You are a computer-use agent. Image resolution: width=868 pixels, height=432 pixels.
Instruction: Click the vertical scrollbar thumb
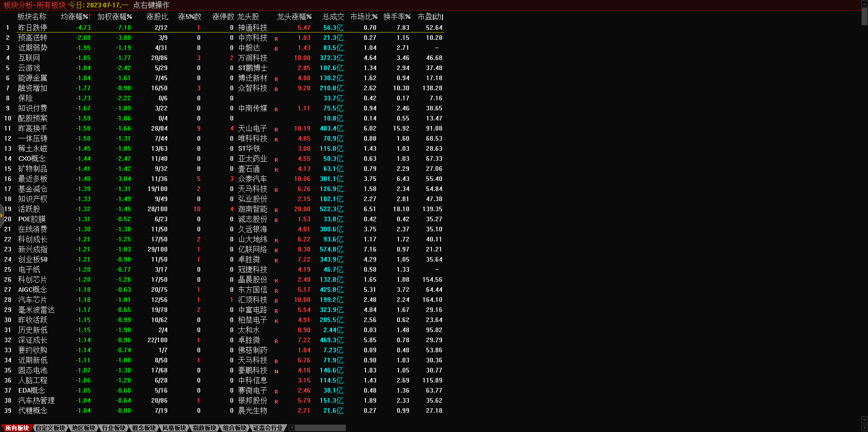click(864, 16)
